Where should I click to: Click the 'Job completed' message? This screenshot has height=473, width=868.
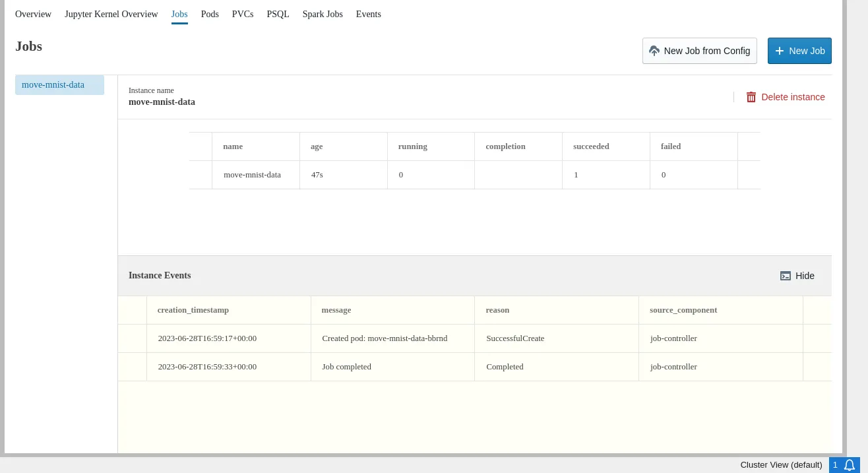pos(346,367)
